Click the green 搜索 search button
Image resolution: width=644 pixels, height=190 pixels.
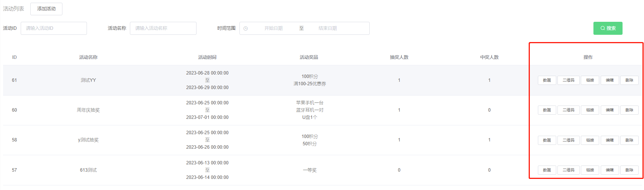point(608,28)
